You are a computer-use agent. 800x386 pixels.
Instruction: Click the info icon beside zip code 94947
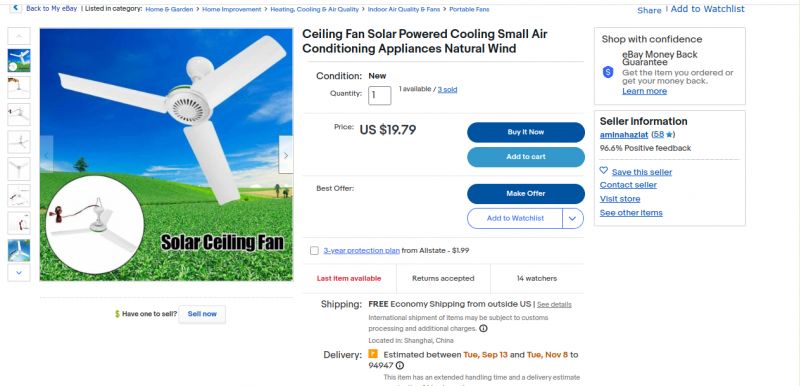pos(400,366)
